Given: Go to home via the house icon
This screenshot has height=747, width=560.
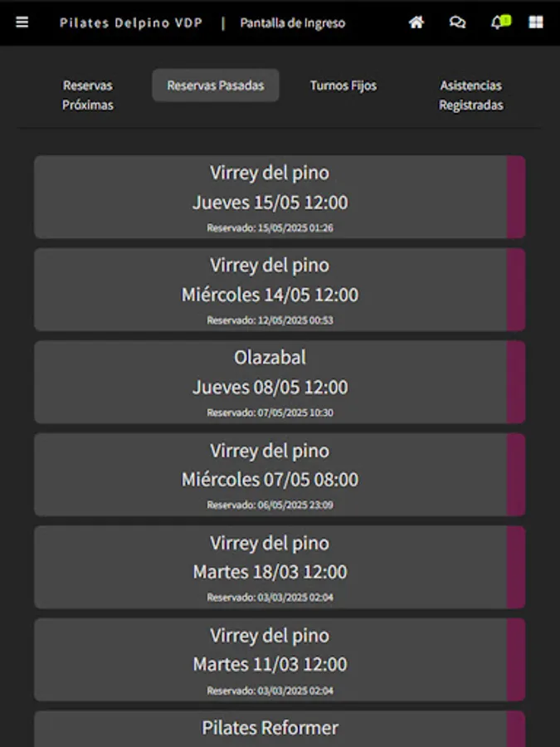Looking at the screenshot, I should 416,24.
